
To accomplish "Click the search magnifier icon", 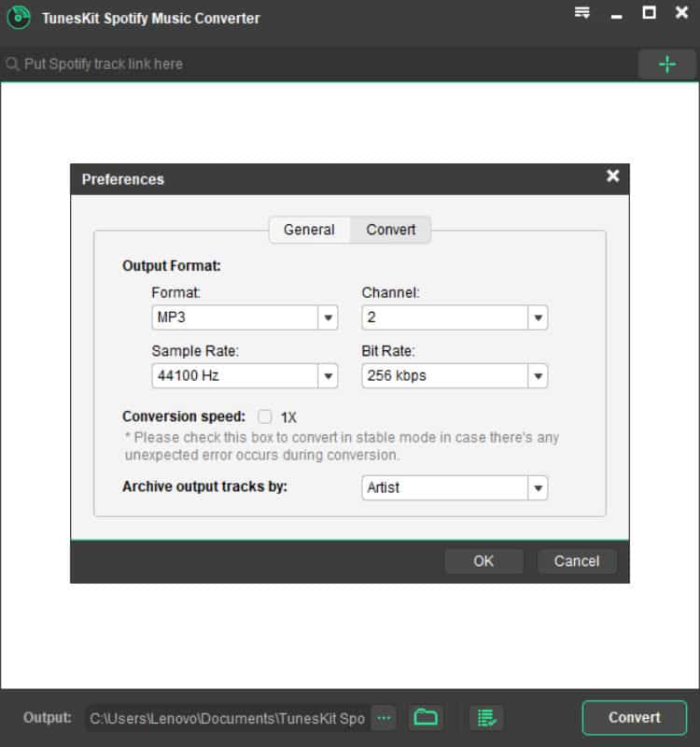I will tap(12, 63).
